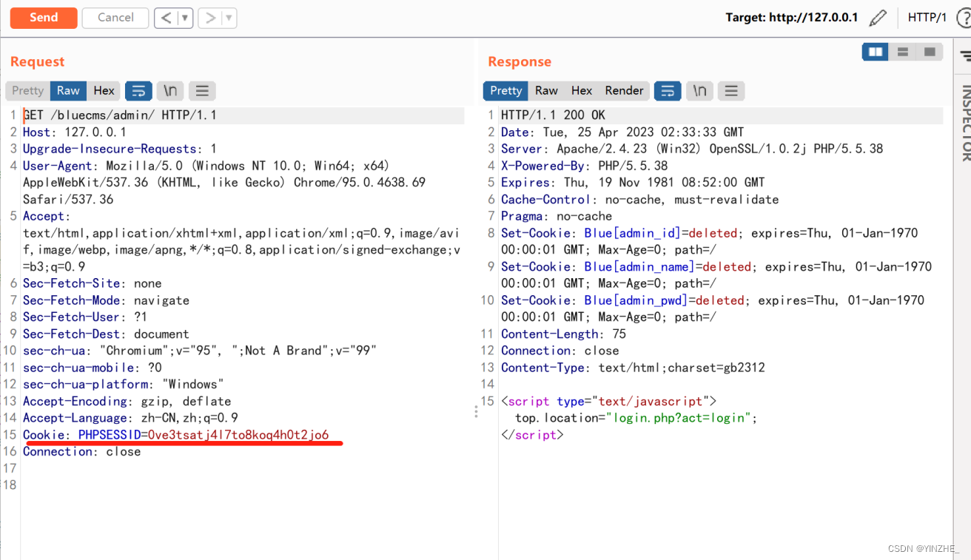The height and width of the screenshot is (560, 971).
Task: Click the Host: 127.0.0.1 header line
Action: click(75, 132)
